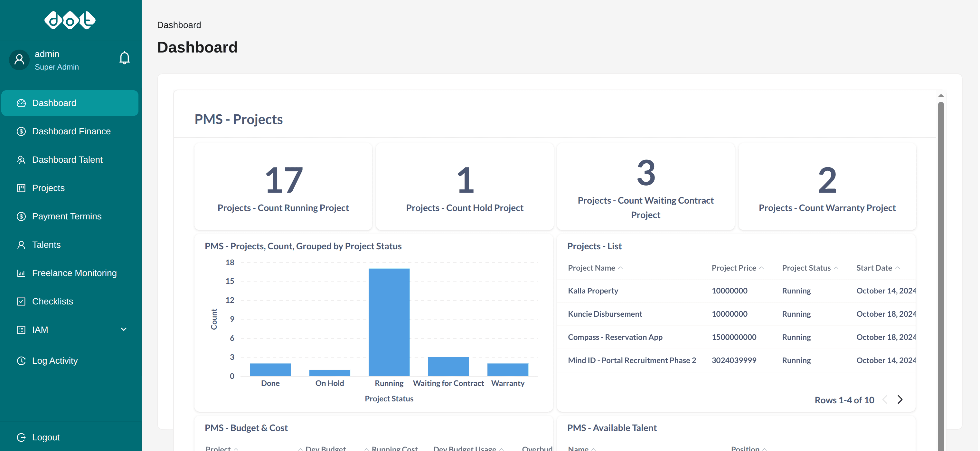Open the Checklists page

pyautogui.click(x=70, y=302)
